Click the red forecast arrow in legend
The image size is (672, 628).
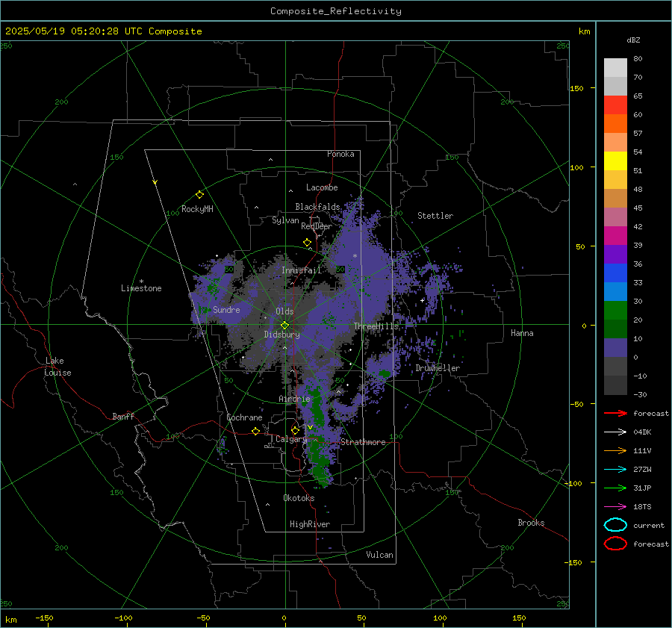[615, 413]
